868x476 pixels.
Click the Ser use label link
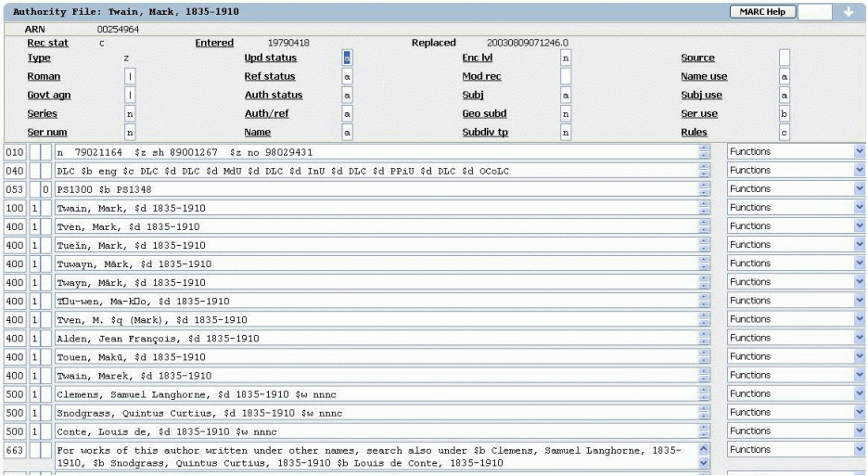pos(699,113)
